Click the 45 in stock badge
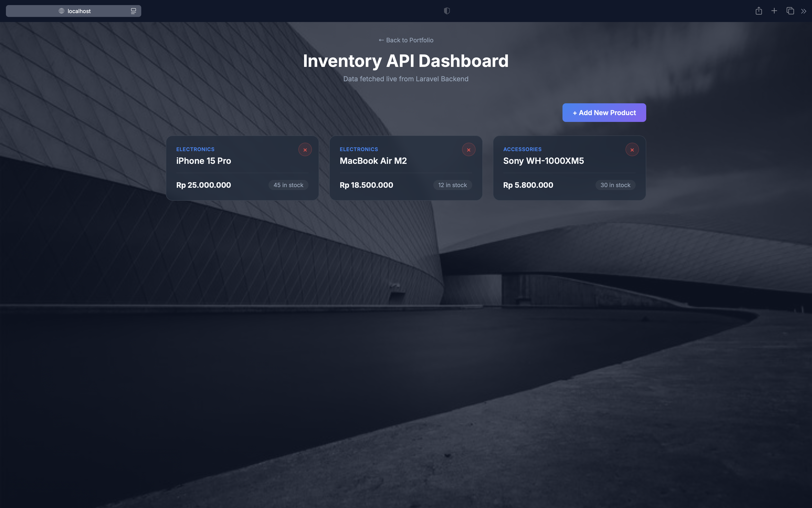 (288, 185)
